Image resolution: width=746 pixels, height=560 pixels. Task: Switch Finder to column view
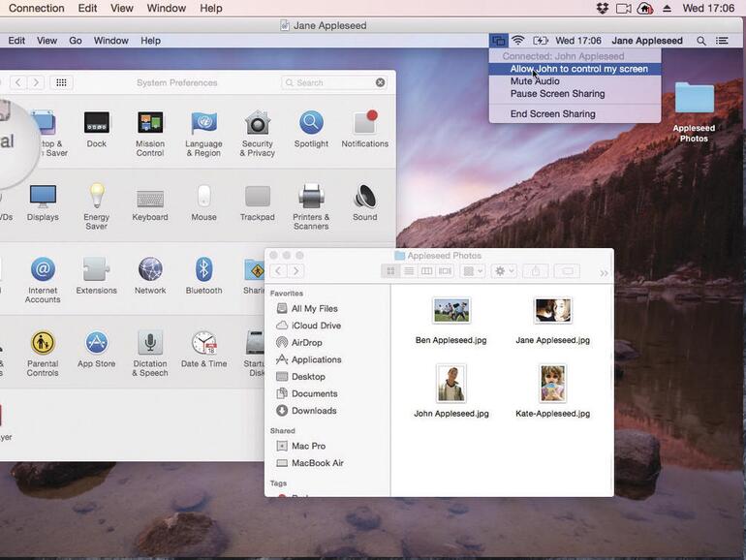pyautogui.click(x=426, y=271)
